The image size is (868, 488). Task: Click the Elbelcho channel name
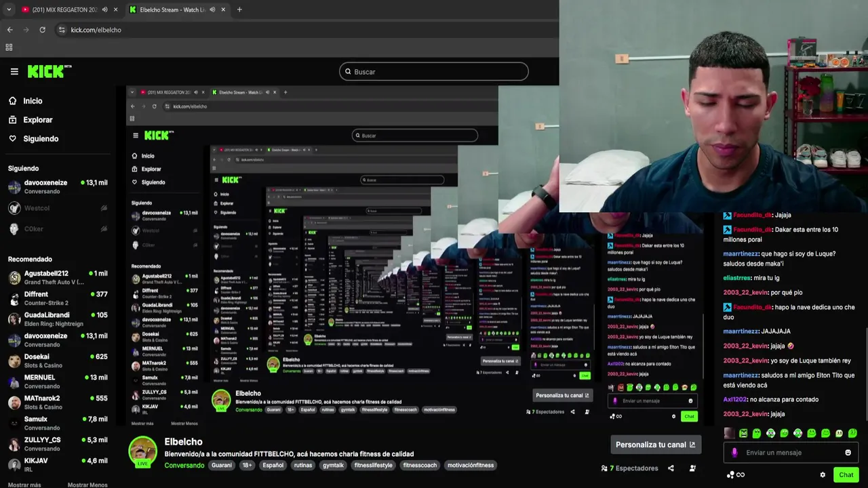pyautogui.click(x=183, y=442)
